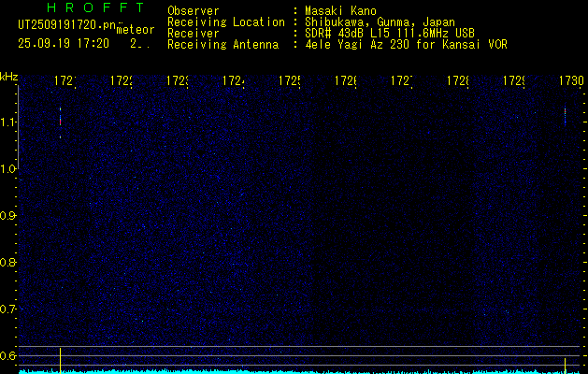Viewport: 588px width, 374px height.
Task: Click the 1.1 frequency axis label
Action: (8, 122)
